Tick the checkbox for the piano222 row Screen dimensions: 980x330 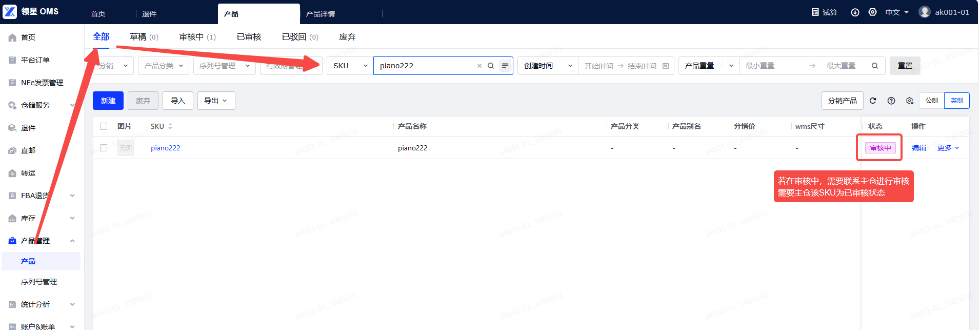tap(104, 148)
